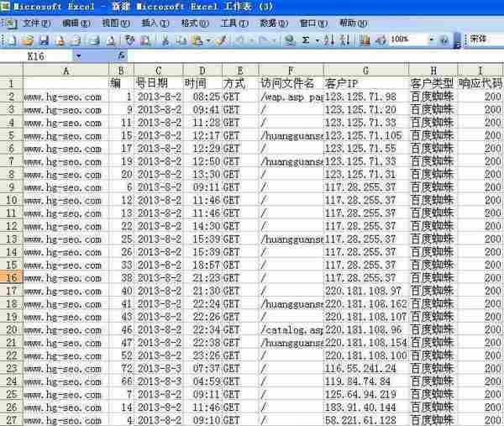Screen dimensions: 504x426
Task: Select the cell containing IP 123.125.71.105
Action: click(x=365, y=134)
